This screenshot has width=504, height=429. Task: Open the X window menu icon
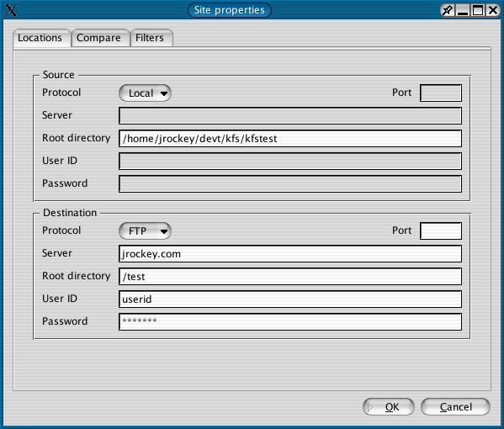[11, 10]
